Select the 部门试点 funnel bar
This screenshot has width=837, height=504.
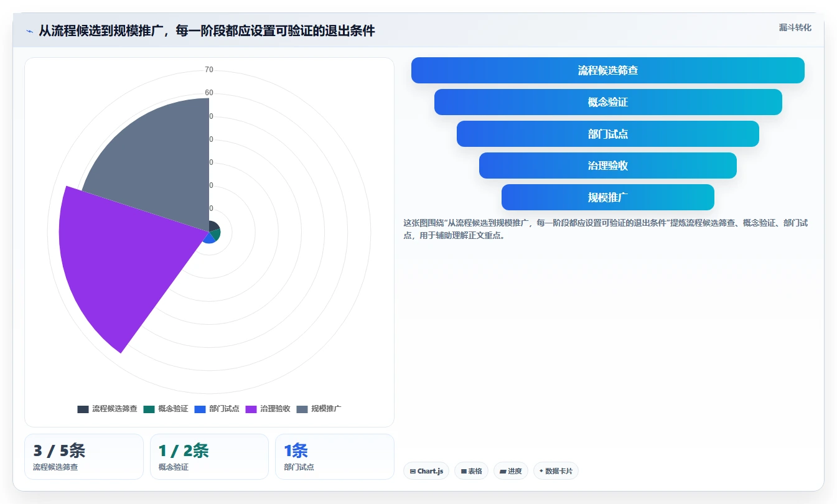[x=608, y=134]
